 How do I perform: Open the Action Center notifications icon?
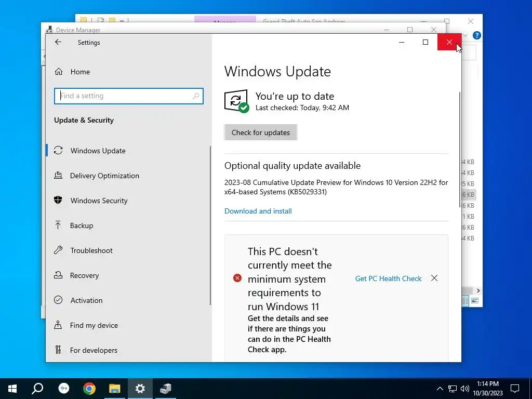coord(515,389)
